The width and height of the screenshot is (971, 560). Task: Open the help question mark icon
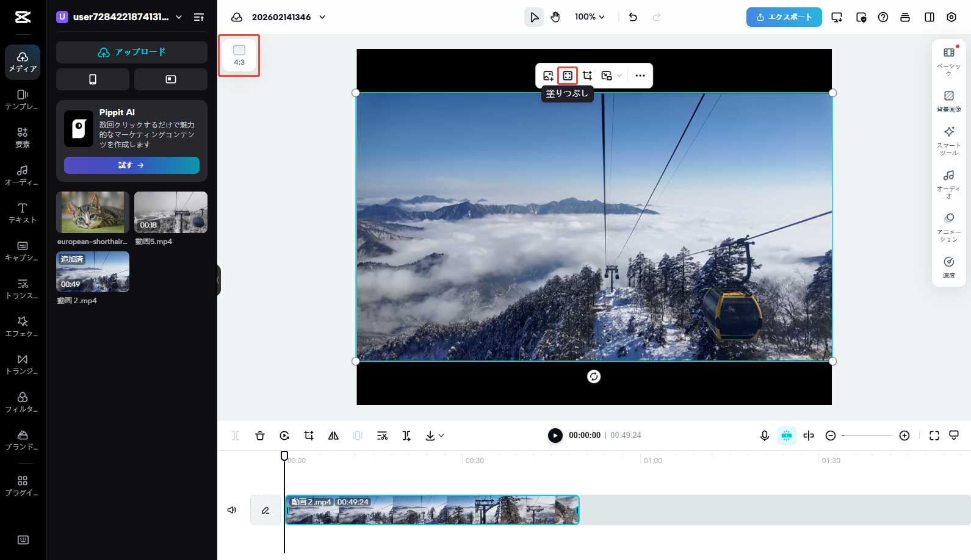(x=883, y=17)
